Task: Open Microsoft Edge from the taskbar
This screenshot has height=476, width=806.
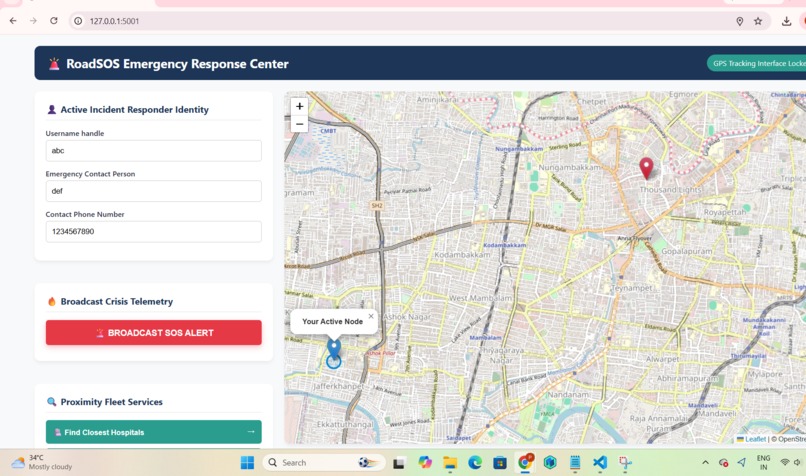Action: [474, 463]
